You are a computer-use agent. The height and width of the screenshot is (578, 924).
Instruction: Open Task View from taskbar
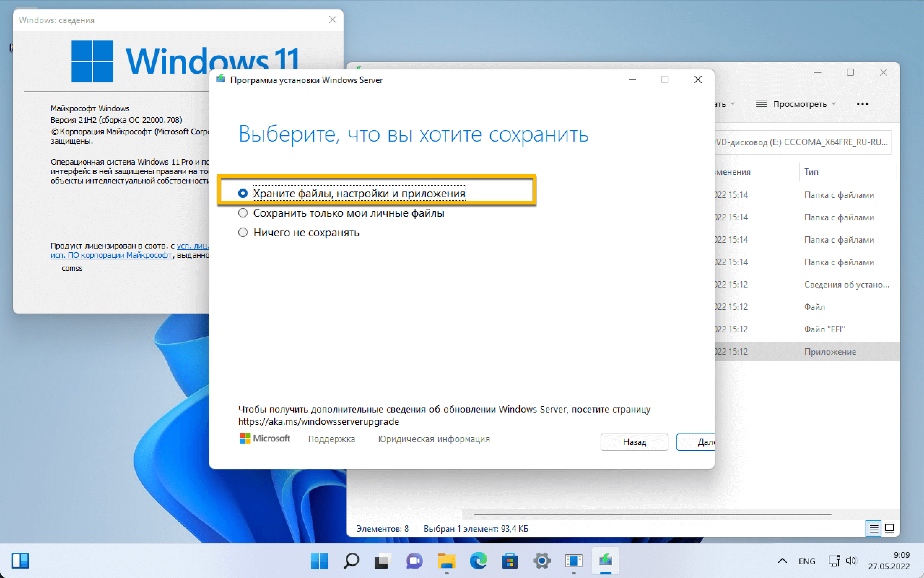click(383, 561)
